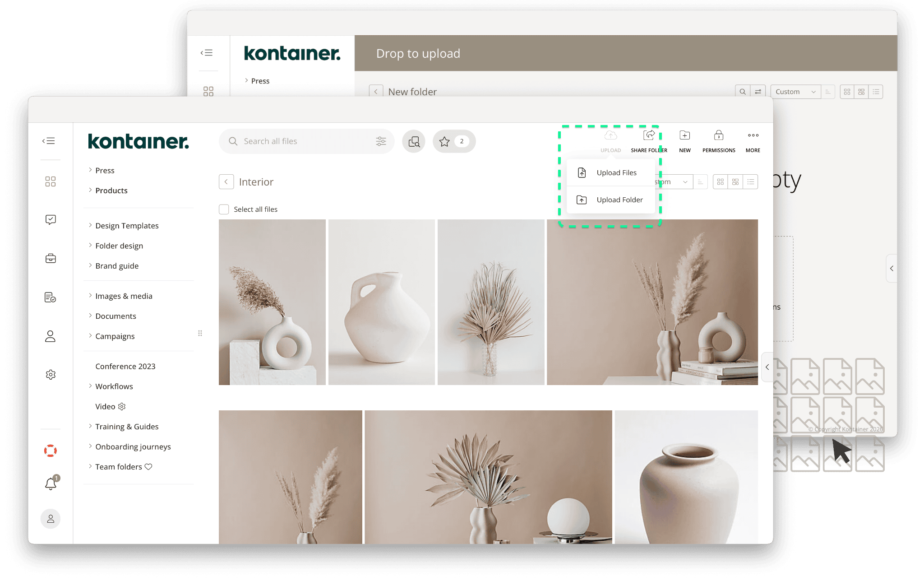
Task: Open the Custom sort dropdown
Action: [x=795, y=92]
